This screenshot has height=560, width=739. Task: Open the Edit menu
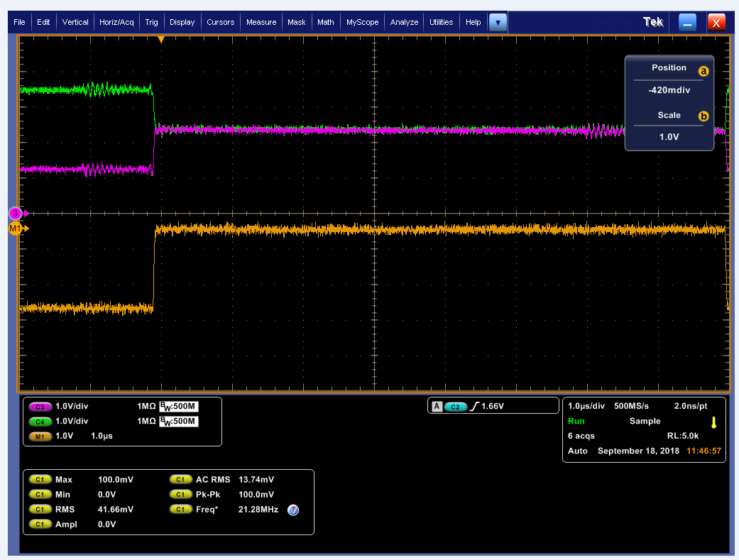43,22
